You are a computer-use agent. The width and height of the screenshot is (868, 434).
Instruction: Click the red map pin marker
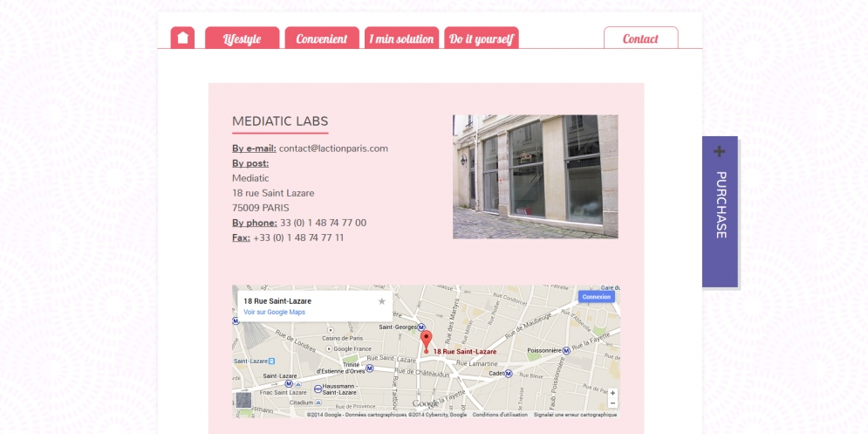[x=426, y=341]
